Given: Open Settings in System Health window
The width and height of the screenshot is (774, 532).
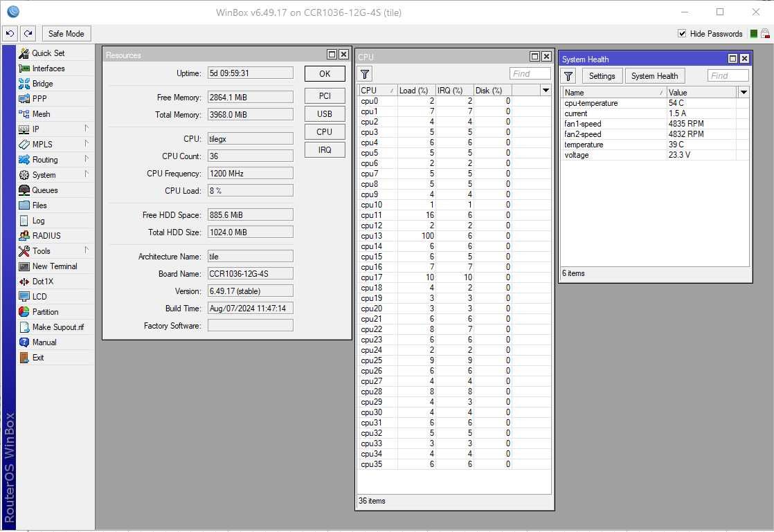Looking at the screenshot, I should [602, 76].
